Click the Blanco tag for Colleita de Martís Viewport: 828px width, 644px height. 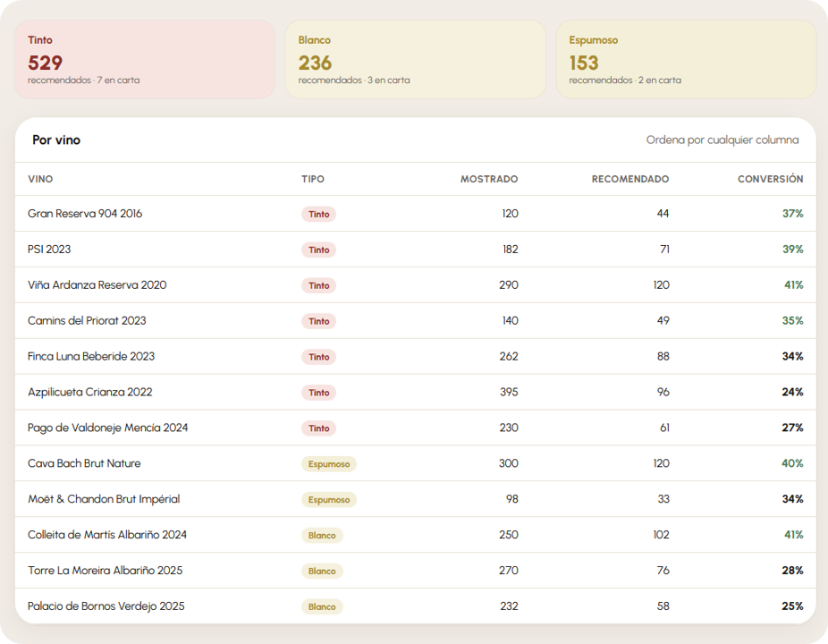pos(322,535)
